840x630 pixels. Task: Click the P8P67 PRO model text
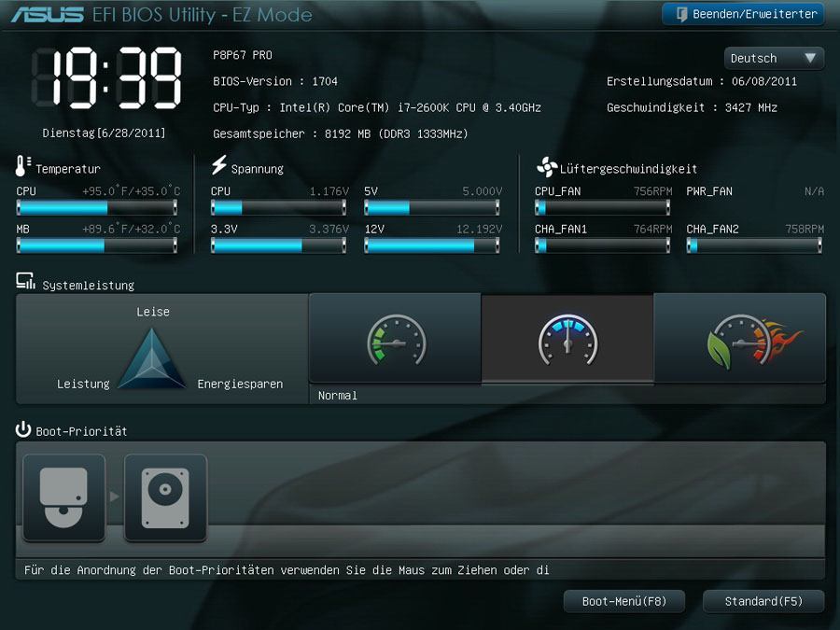(243, 55)
